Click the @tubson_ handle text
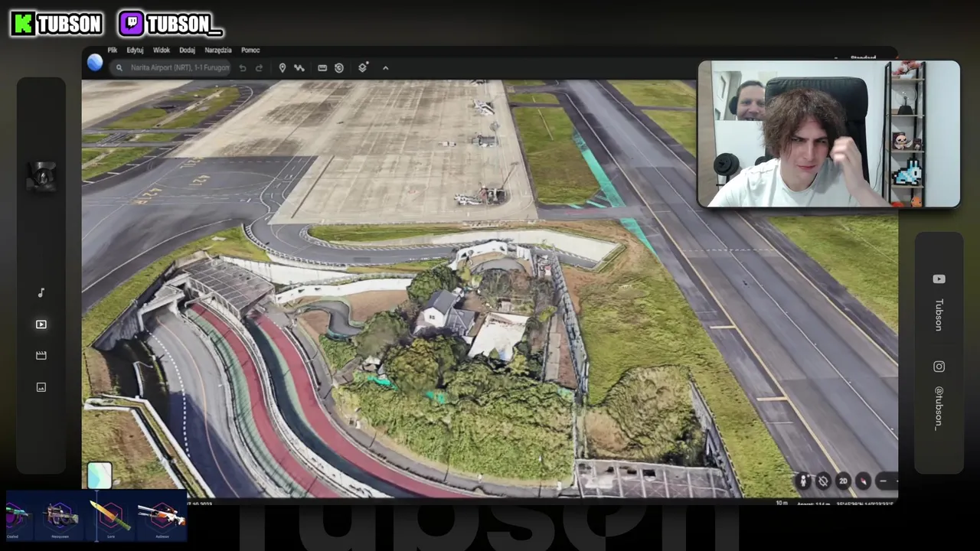Image resolution: width=980 pixels, height=551 pixels. 939,408
